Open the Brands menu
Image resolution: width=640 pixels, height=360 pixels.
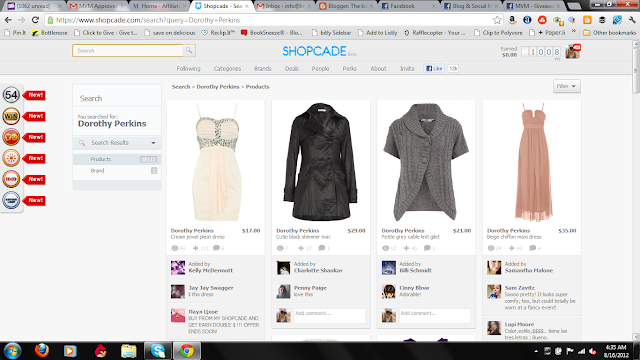[x=262, y=69]
